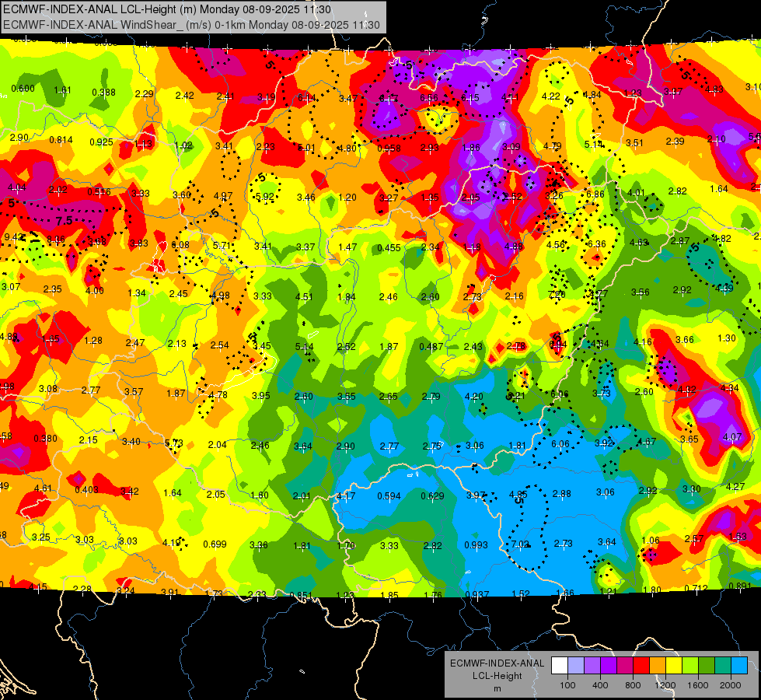Click the magenta legend swatch

625,666
